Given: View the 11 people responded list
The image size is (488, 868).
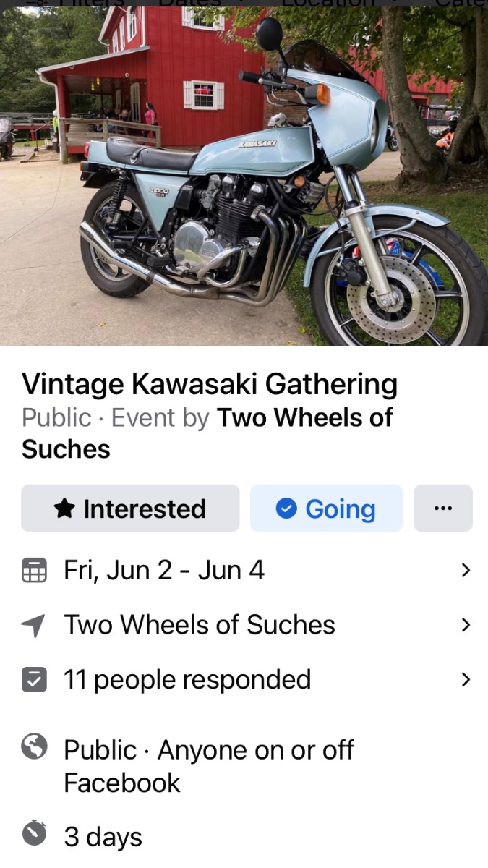Looking at the screenshot, I should click(187, 680).
